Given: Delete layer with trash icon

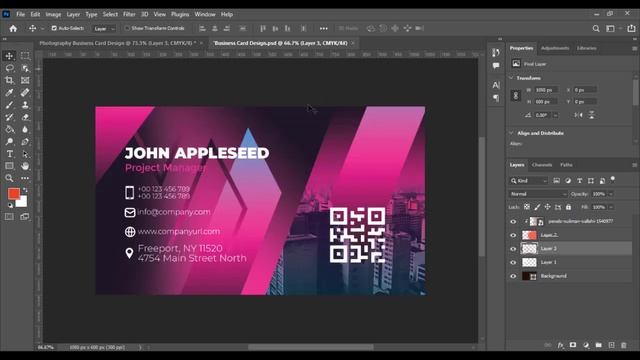Looking at the screenshot, I should click(x=624, y=345).
